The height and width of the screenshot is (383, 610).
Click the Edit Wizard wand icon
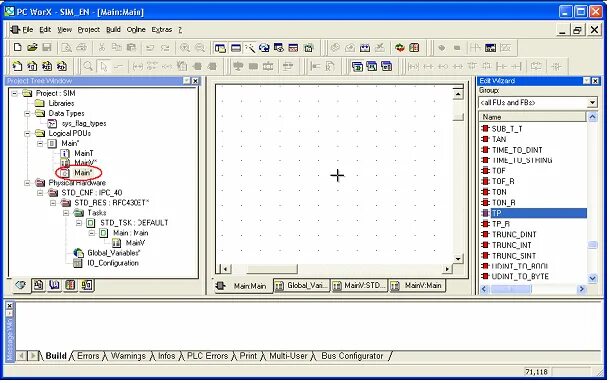pyautogui.click(x=250, y=48)
